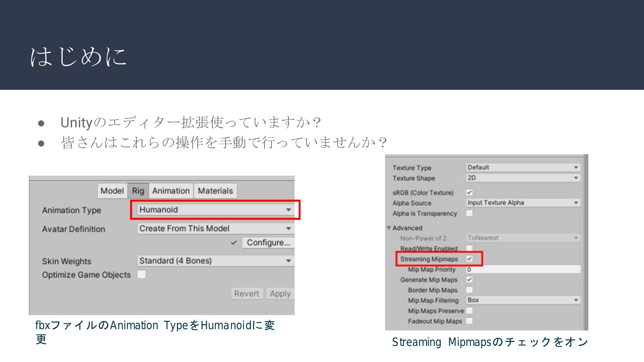Toggle Read/Write Enabled checkbox

[469, 248]
